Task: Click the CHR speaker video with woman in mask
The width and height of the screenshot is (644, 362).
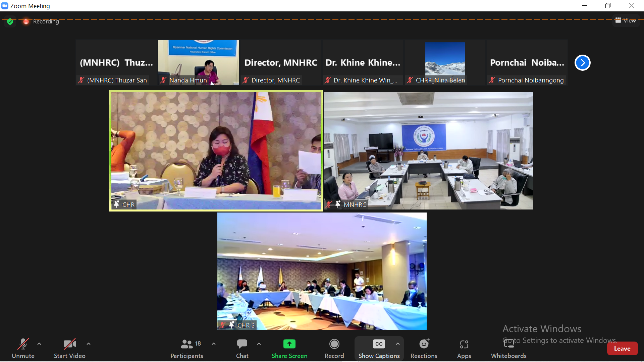Action: tap(216, 150)
